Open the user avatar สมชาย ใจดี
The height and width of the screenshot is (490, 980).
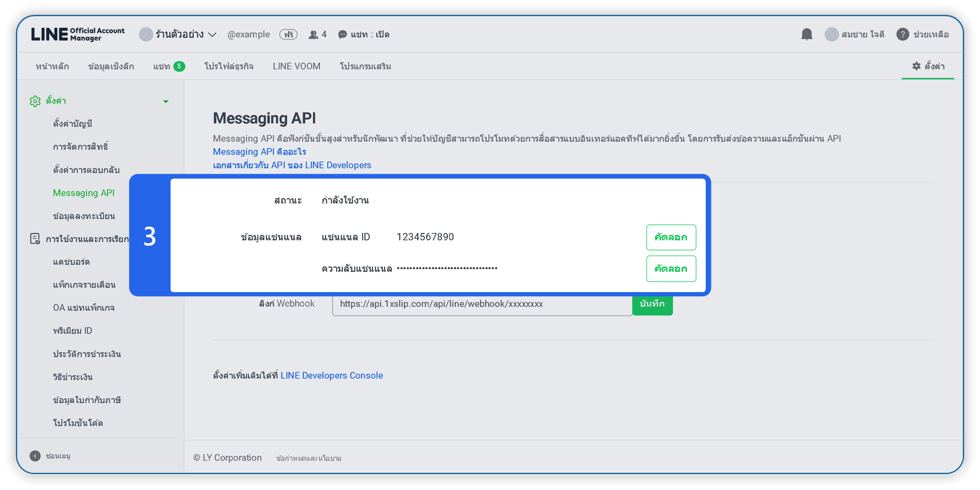point(832,34)
